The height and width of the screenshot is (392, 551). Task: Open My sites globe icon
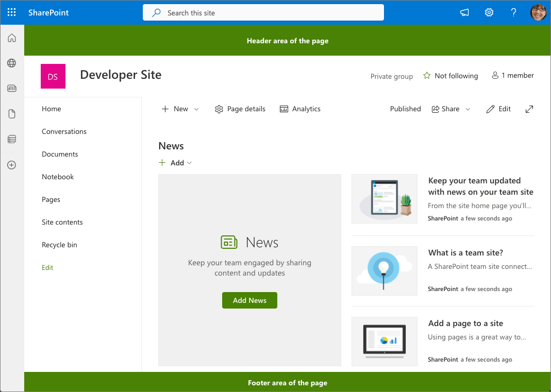pyautogui.click(x=11, y=63)
